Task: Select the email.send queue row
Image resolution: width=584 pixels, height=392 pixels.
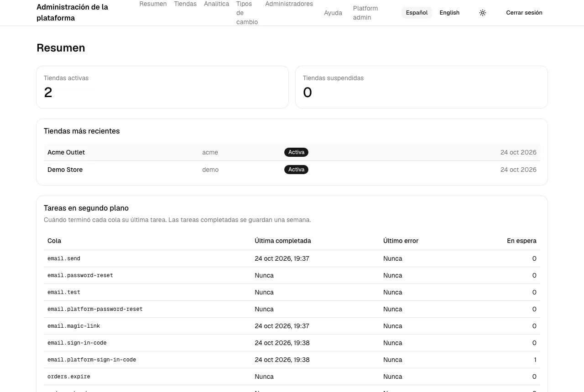Action: click(292, 258)
